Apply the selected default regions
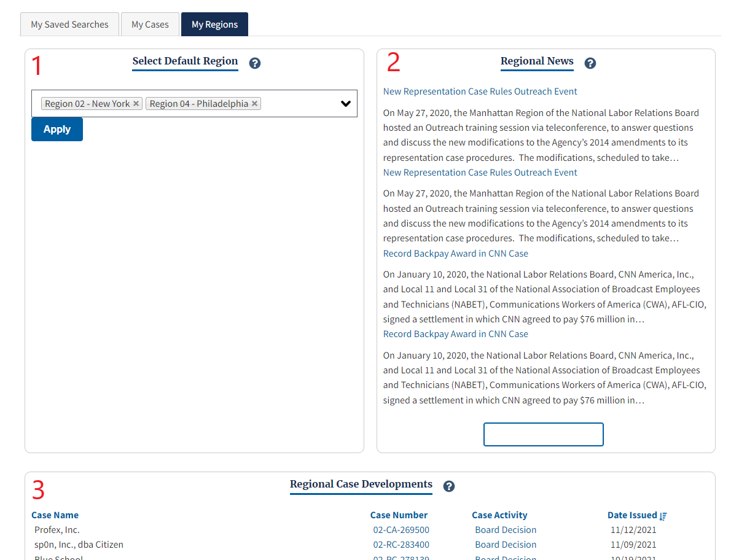 (57, 130)
